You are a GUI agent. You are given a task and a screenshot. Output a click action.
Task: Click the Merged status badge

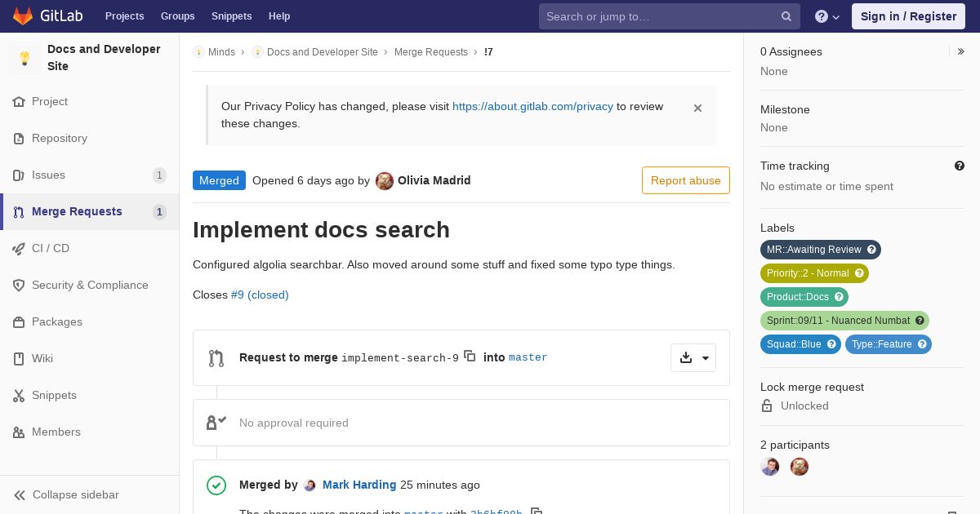coord(219,180)
